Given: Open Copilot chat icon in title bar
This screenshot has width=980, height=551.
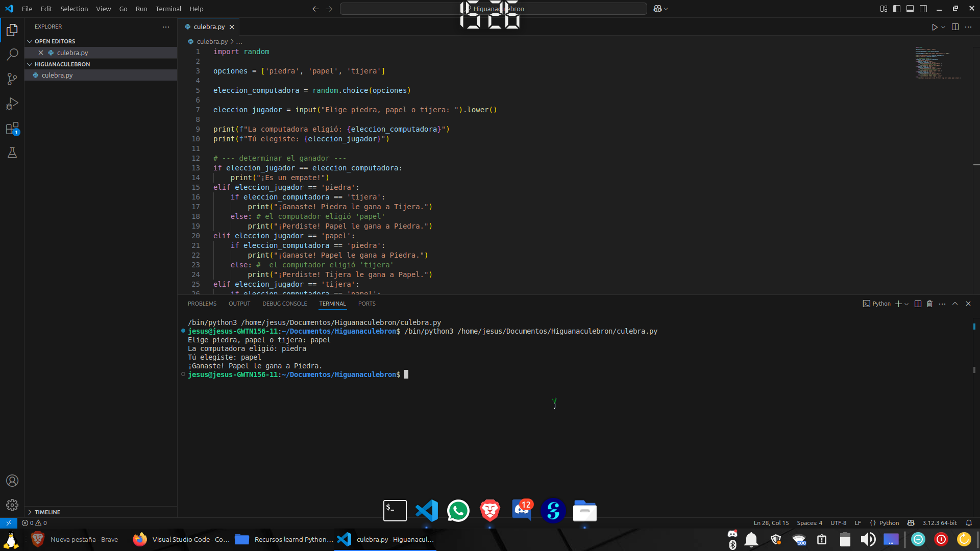Looking at the screenshot, I should [657, 9].
